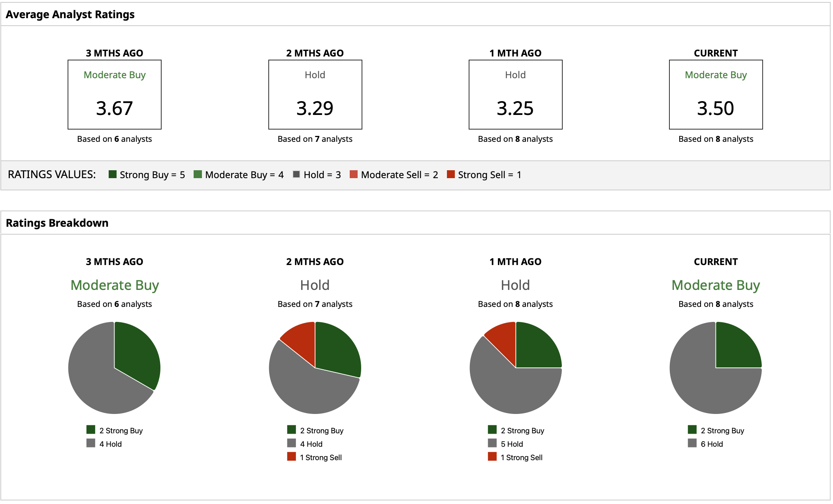The image size is (833, 504).
Task: Click '1 Strong Sell' swatch under 1 MTH AGO
Action: tap(492, 457)
